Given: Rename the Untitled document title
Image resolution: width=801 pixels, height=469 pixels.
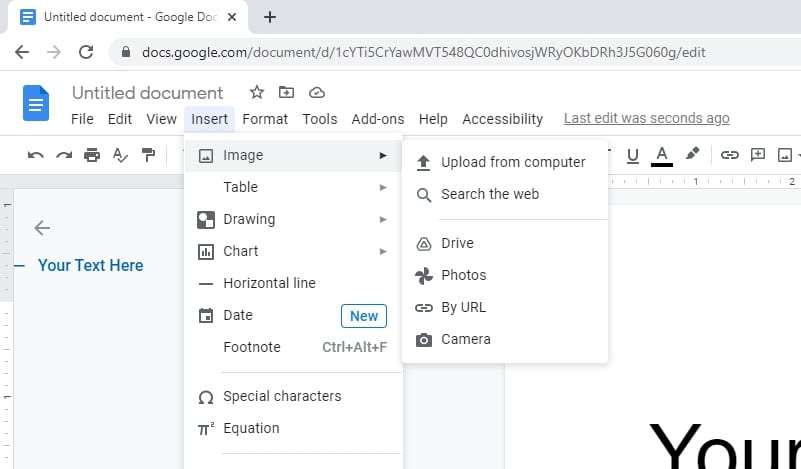Looking at the screenshot, I should [x=148, y=92].
